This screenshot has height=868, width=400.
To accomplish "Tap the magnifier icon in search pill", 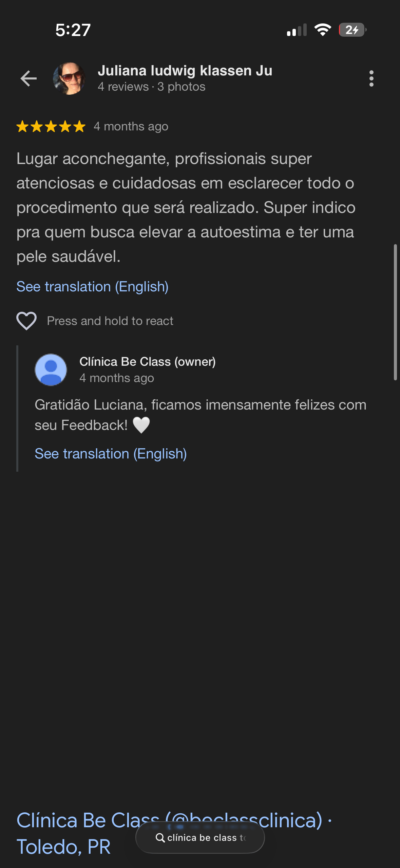I will pos(160,838).
